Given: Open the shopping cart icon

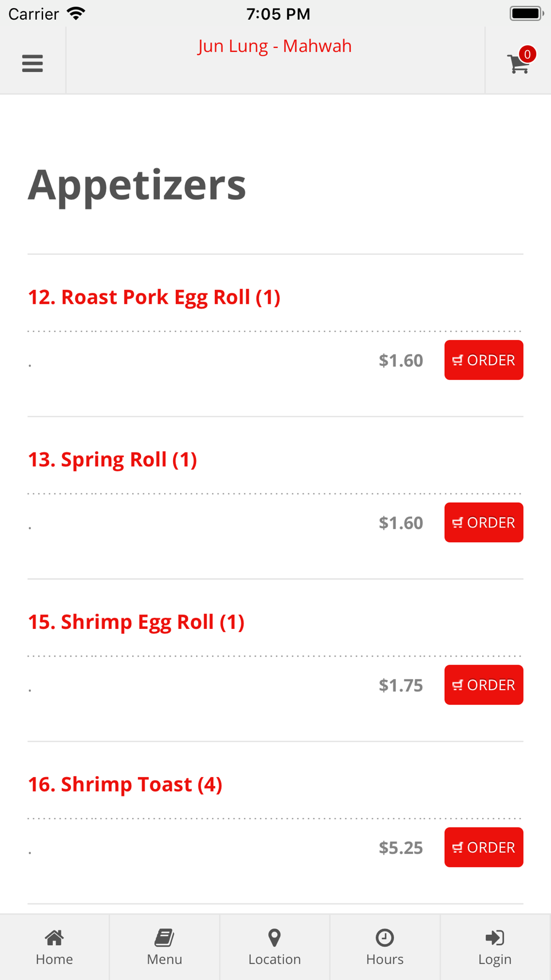Looking at the screenshot, I should tap(518, 64).
